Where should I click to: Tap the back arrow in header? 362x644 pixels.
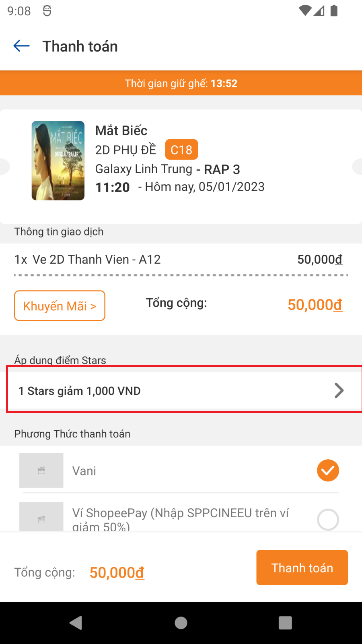tap(22, 46)
